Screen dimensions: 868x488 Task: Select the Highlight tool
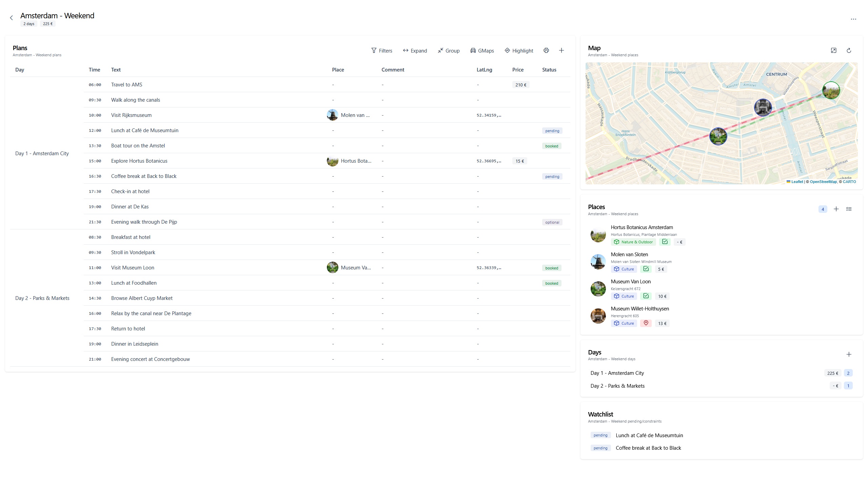(519, 50)
